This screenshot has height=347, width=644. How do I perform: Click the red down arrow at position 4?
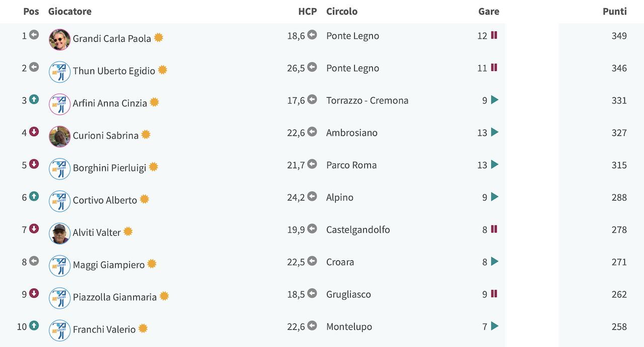click(x=34, y=131)
